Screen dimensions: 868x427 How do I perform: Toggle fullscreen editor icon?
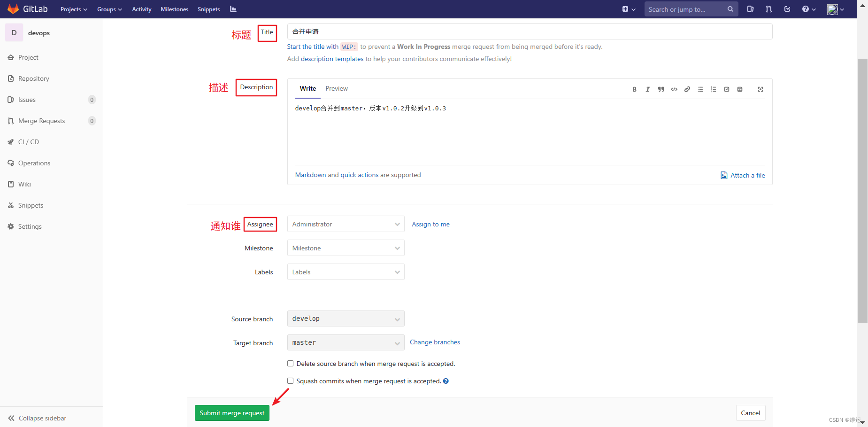coord(760,89)
